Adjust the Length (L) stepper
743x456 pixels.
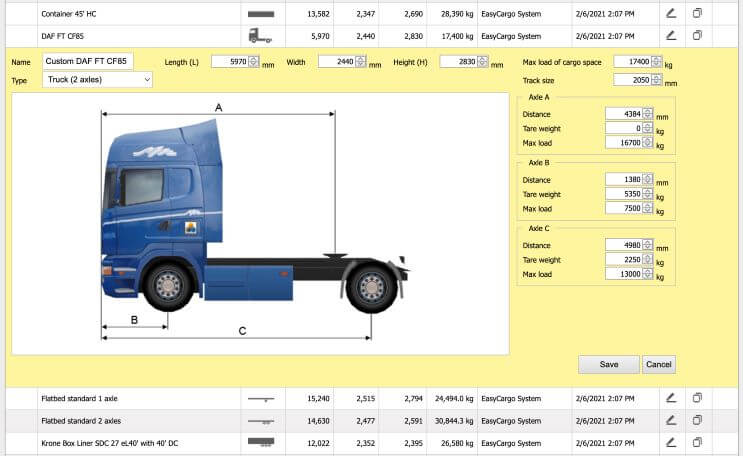click(x=254, y=62)
